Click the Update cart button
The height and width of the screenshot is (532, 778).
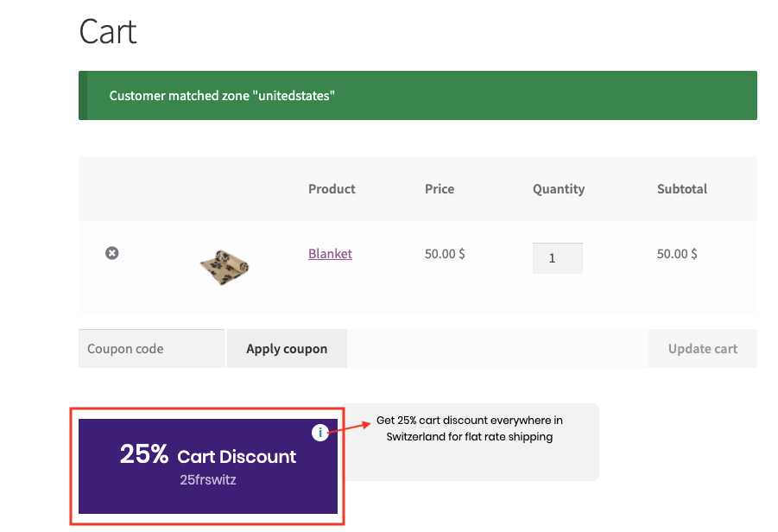pyautogui.click(x=702, y=349)
